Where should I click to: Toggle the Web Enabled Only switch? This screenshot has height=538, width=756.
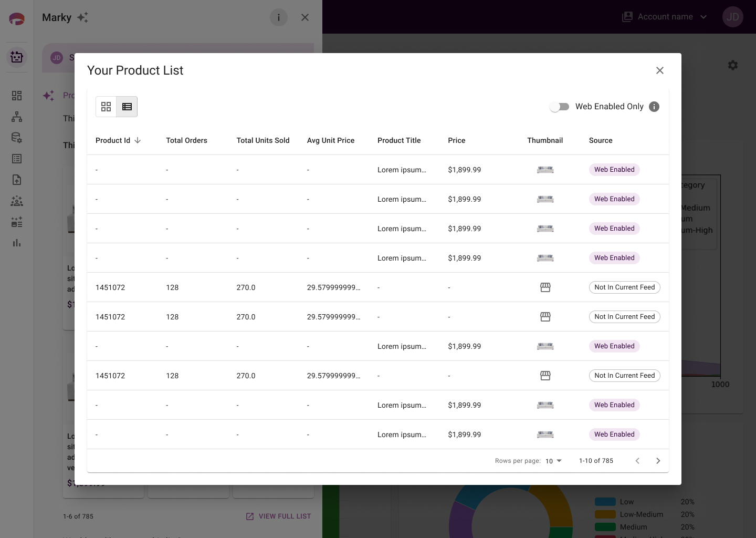tap(560, 107)
